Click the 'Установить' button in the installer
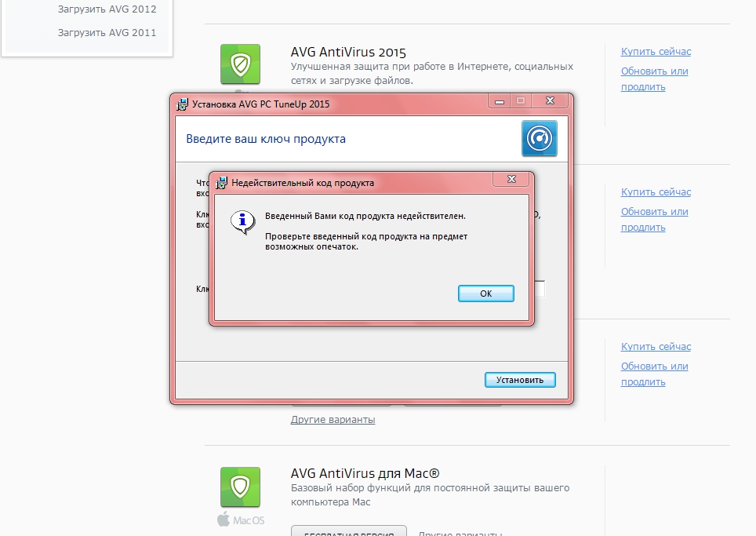The image size is (756, 536). (x=520, y=380)
